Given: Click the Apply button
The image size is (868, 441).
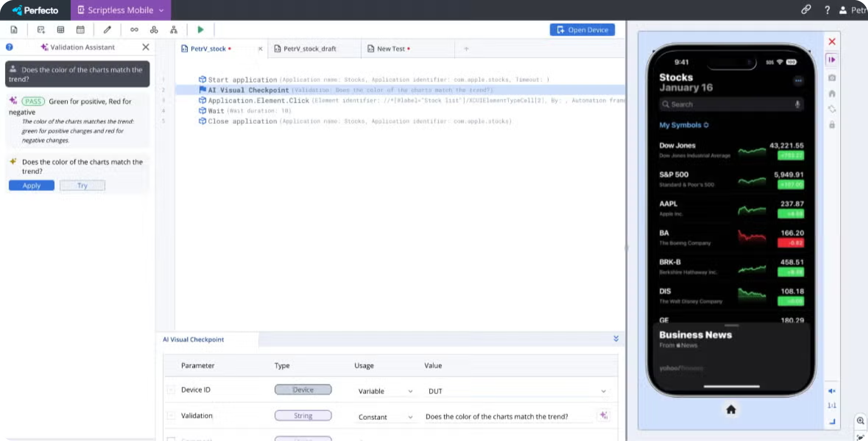Looking at the screenshot, I should [32, 185].
